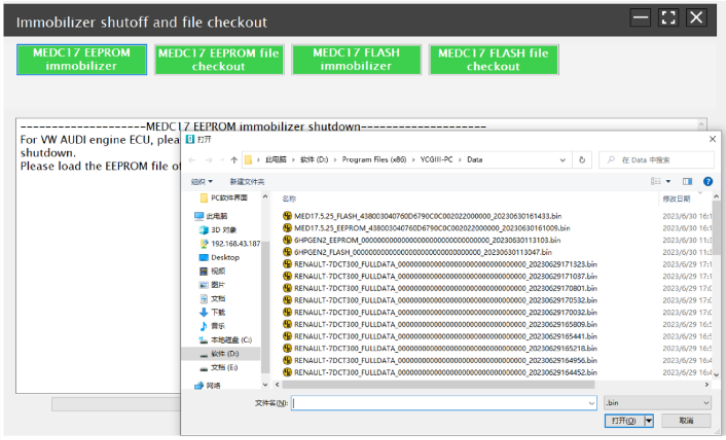Click the file name input field

(x=440, y=402)
